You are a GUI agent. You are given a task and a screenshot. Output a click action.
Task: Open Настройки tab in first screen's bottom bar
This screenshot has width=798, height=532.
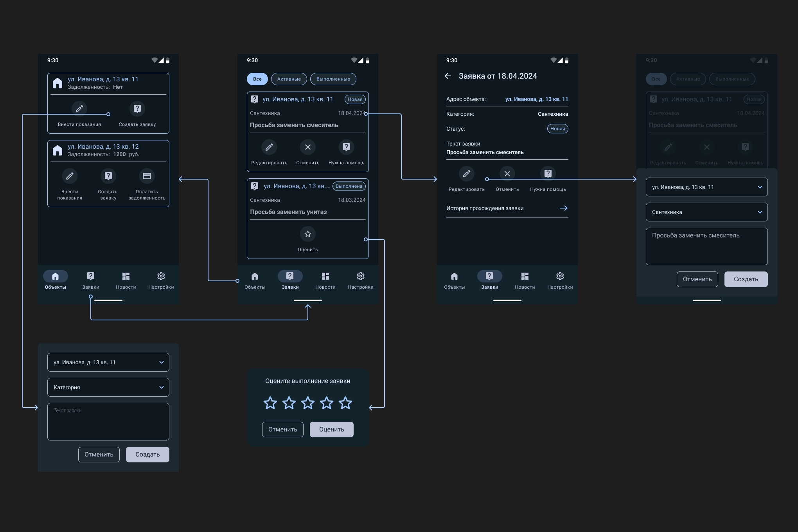(x=161, y=280)
